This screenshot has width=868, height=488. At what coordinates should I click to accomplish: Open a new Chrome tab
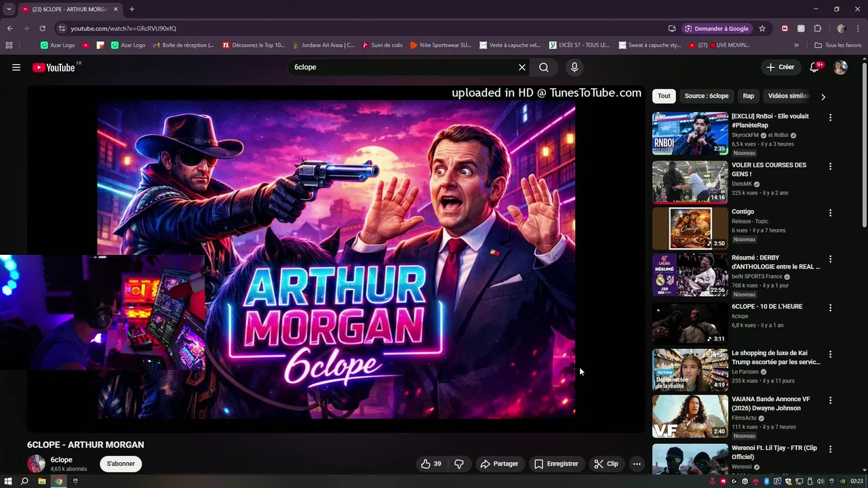[x=132, y=9]
